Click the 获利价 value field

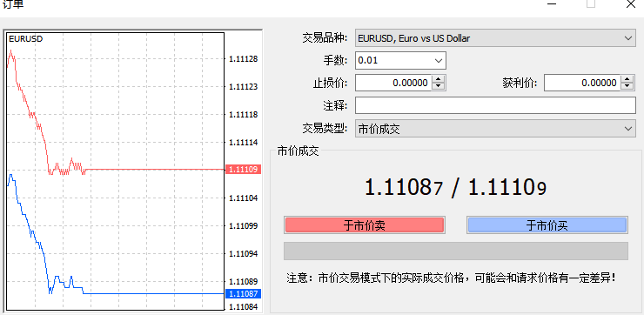[x=582, y=83]
